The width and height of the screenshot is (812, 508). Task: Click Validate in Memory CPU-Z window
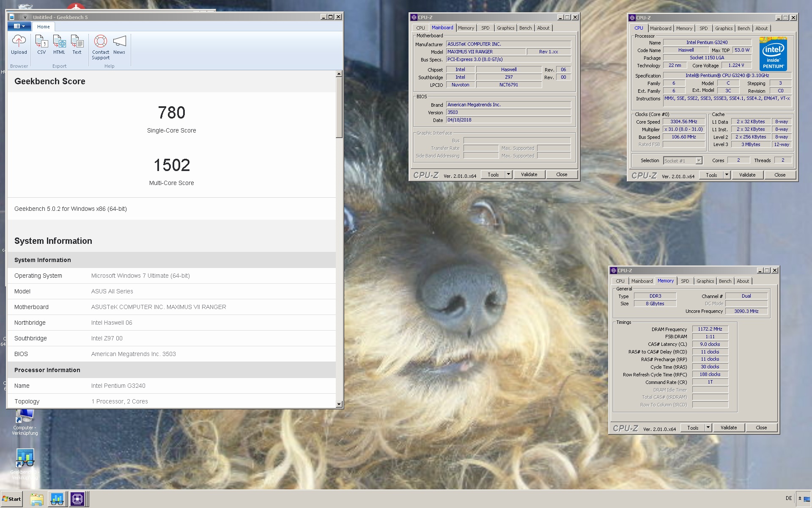[x=729, y=428]
